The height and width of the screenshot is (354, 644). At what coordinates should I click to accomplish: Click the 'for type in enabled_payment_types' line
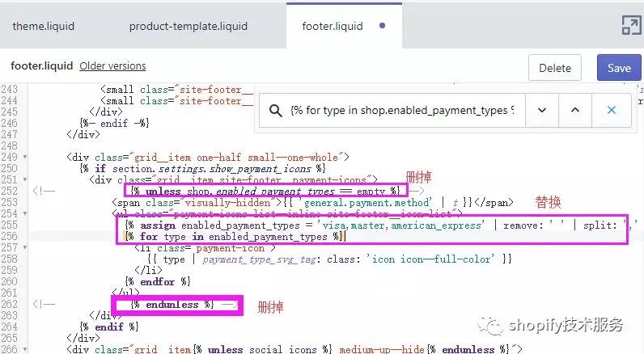click(x=234, y=237)
